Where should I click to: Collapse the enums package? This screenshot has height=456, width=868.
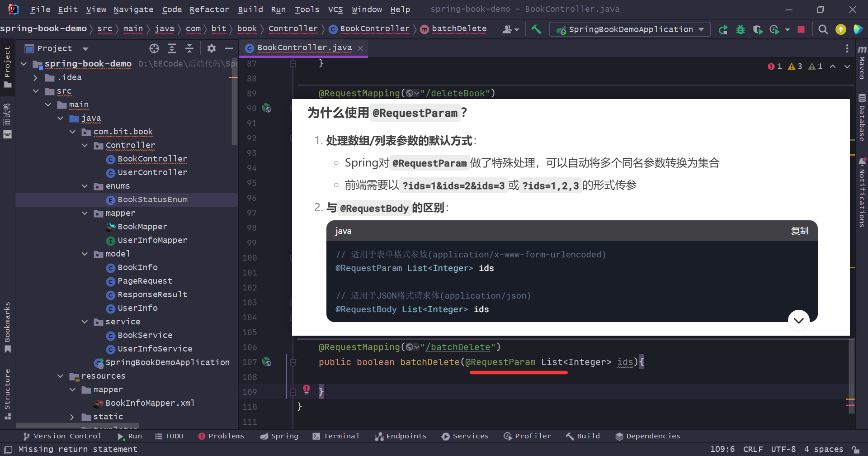[x=85, y=186]
